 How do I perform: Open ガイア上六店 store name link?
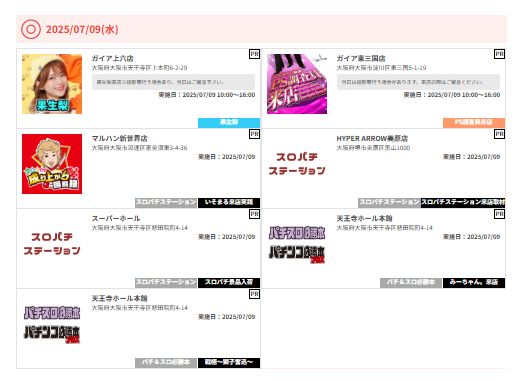(113, 58)
